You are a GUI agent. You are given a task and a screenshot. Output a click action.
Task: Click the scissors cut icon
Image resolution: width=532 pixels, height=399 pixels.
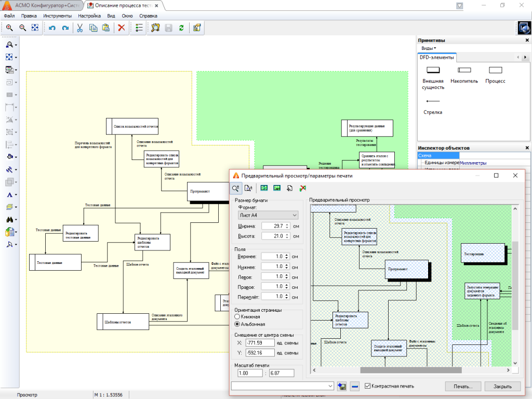click(x=80, y=28)
